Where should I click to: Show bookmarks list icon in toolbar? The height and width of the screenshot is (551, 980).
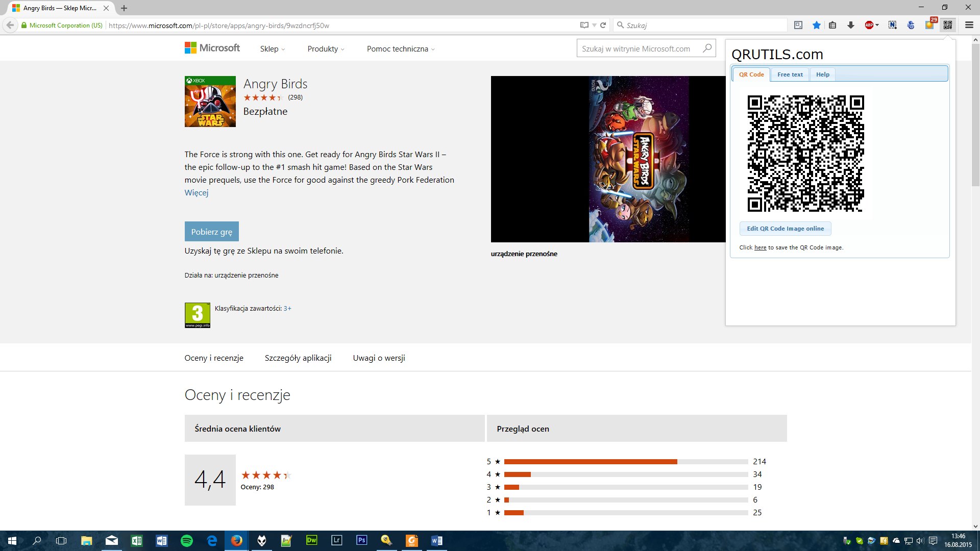point(832,25)
